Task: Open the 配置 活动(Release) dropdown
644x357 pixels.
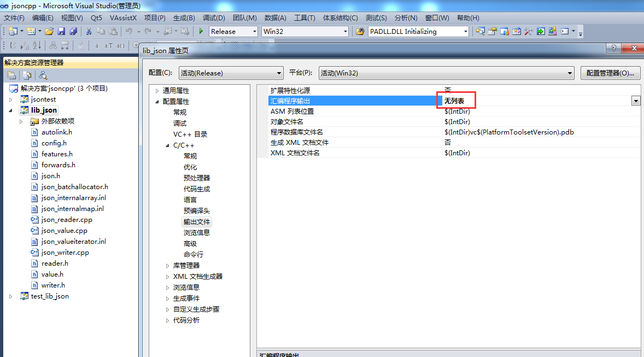Action: pyautogui.click(x=231, y=73)
